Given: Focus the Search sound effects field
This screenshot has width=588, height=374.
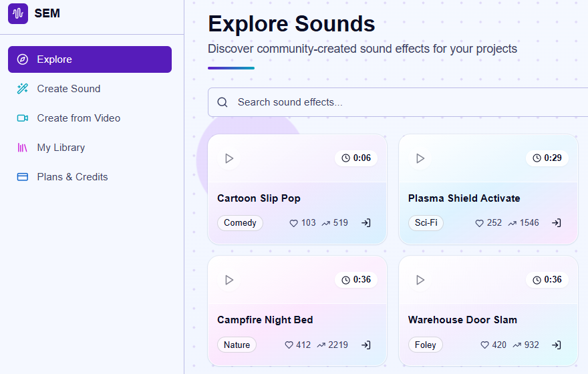Looking at the screenshot, I should pos(398,102).
